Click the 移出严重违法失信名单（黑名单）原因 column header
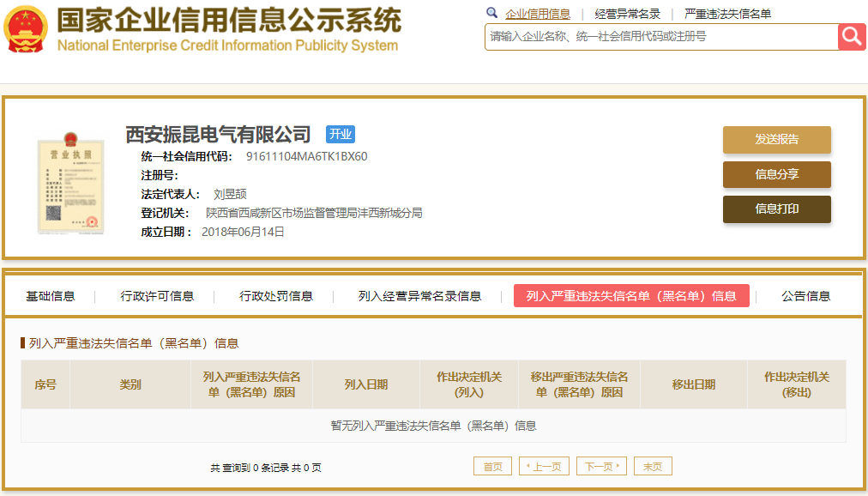 (x=580, y=384)
